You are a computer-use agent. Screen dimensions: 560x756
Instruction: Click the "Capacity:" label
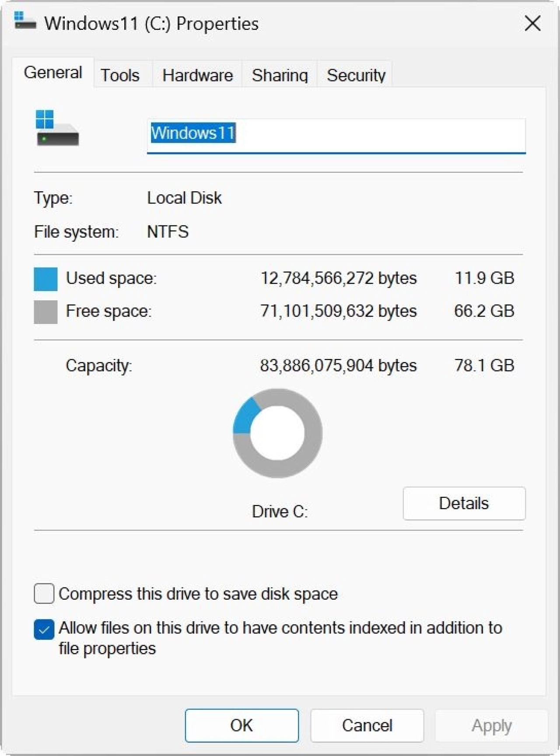(99, 365)
